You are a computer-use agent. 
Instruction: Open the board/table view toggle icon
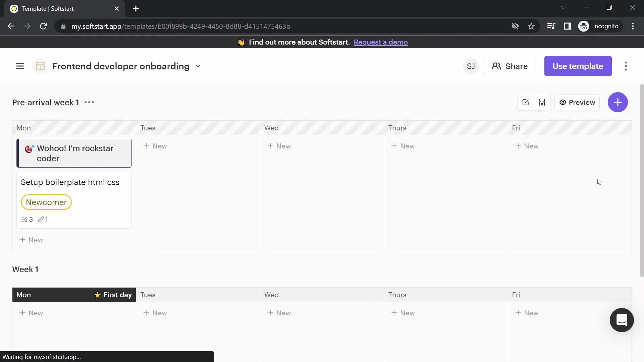pyautogui.click(x=40, y=66)
